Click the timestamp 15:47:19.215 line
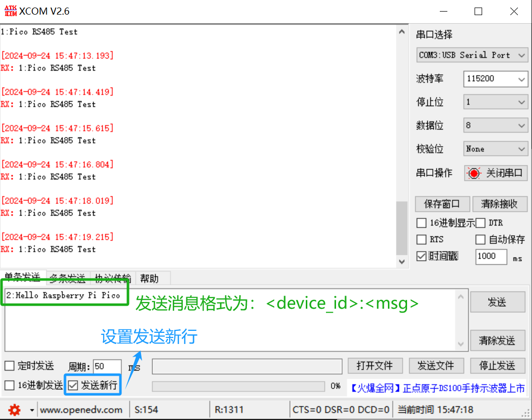This screenshot has width=532, height=420. point(57,237)
